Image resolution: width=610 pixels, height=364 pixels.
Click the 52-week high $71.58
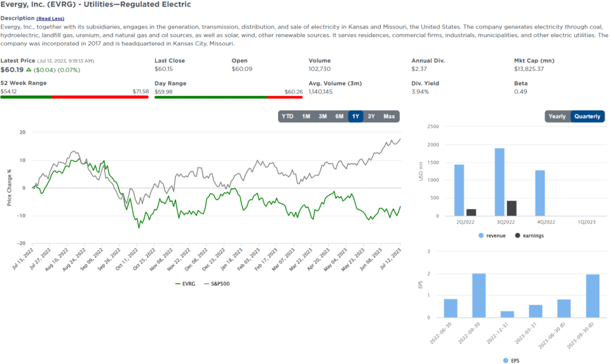[x=141, y=91]
